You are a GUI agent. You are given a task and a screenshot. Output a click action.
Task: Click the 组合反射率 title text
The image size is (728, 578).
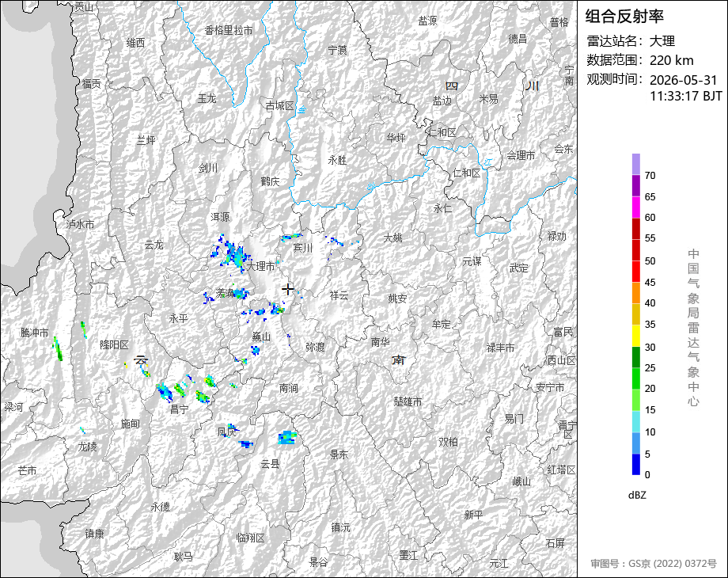point(624,17)
